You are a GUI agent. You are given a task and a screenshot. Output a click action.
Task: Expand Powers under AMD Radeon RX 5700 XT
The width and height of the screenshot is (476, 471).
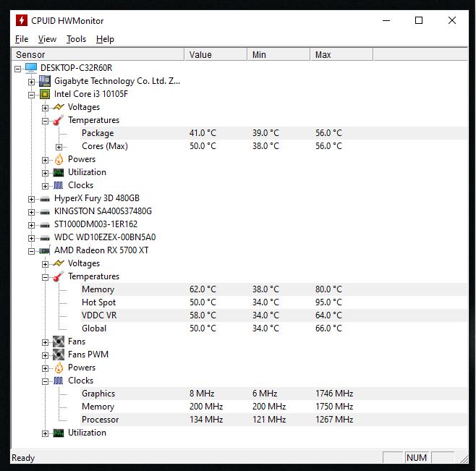(x=45, y=368)
